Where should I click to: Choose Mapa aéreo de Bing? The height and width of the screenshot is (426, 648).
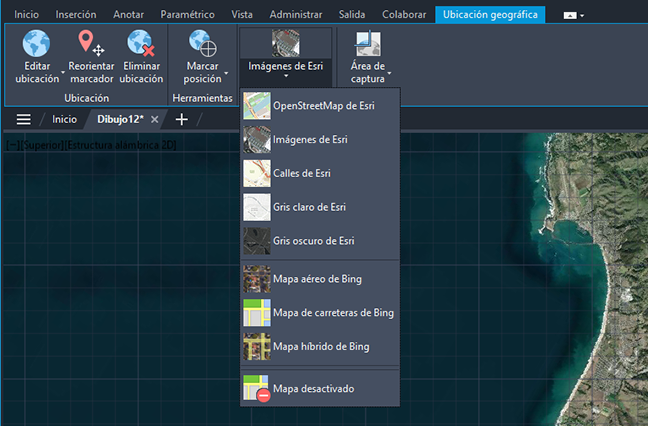click(320, 279)
